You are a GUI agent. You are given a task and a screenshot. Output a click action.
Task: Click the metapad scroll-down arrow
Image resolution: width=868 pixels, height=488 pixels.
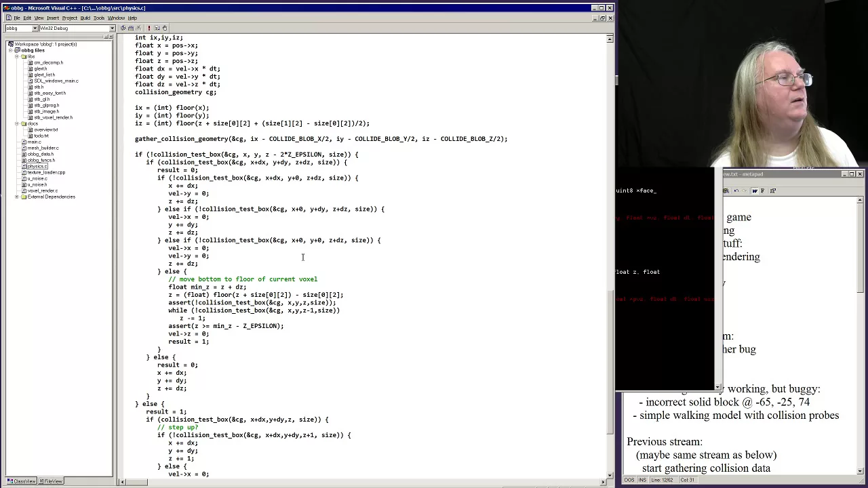(x=861, y=470)
